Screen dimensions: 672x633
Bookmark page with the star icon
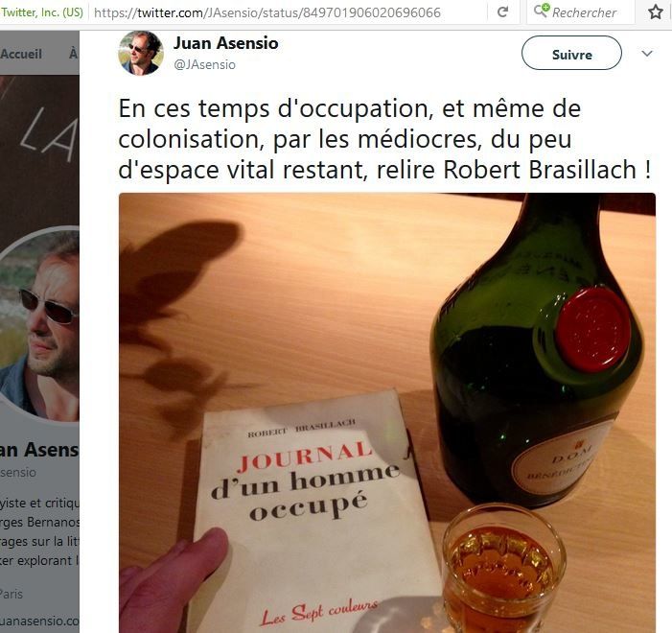(656, 12)
